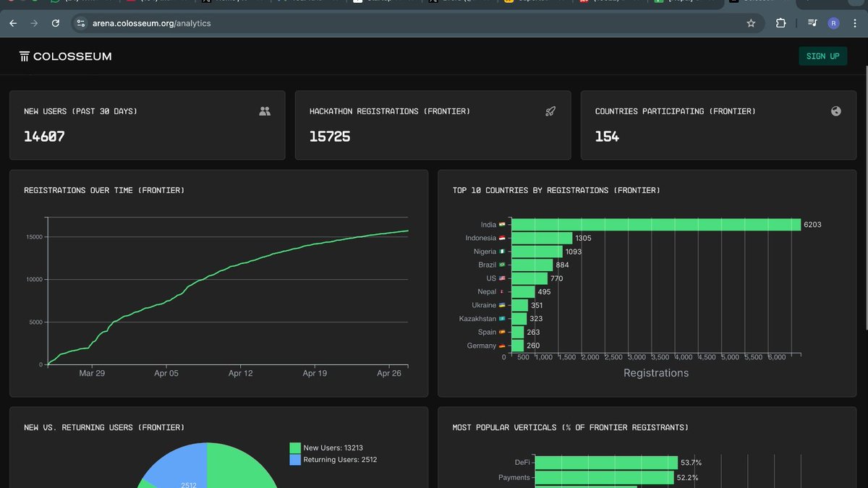Click the Brazil flag icon
The image size is (868, 488).
pos(502,265)
